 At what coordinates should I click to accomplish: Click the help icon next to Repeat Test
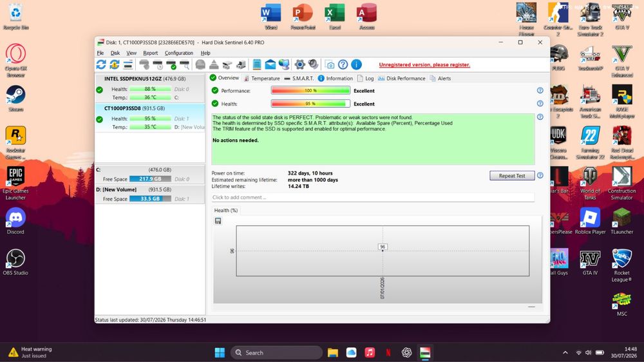(540, 175)
